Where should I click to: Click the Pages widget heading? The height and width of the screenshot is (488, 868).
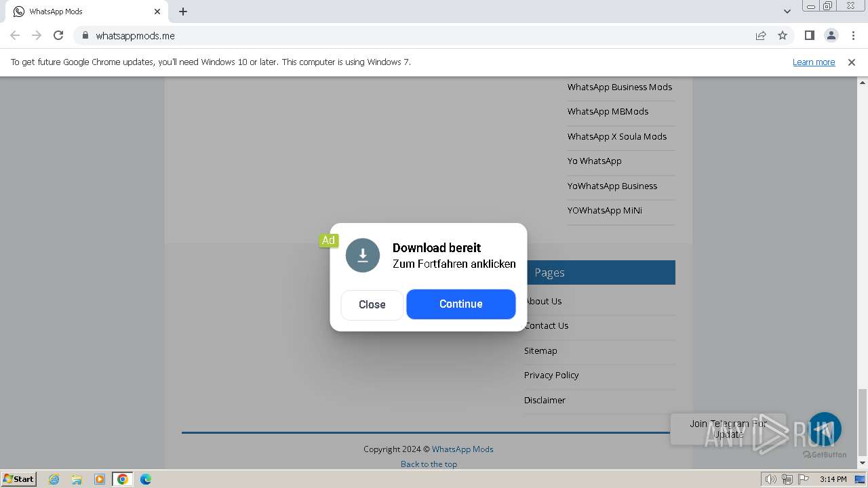tap(549, 272)
